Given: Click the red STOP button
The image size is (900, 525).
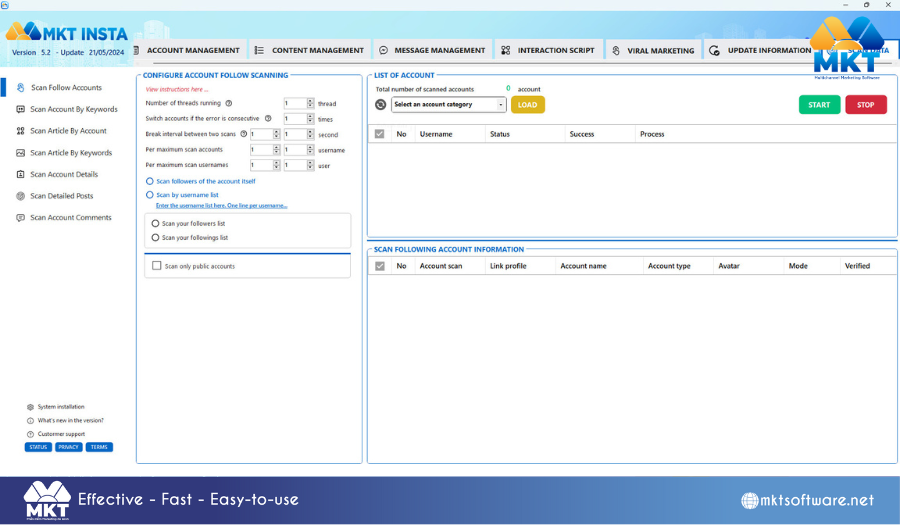Looking at the screenshot, I should [866, 105].
